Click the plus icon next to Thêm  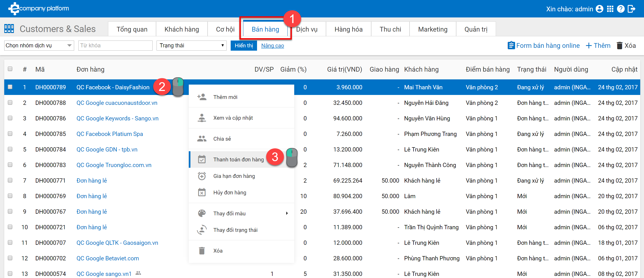point(589,45)
